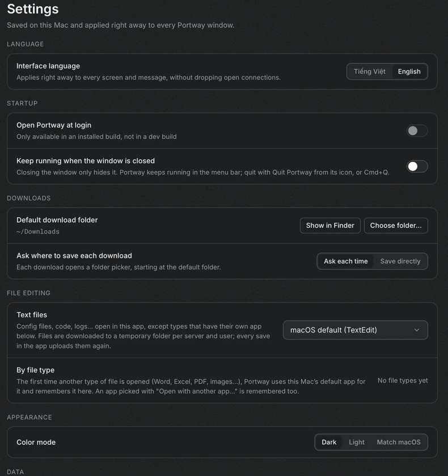Select Save directly option

coord(400,261)
